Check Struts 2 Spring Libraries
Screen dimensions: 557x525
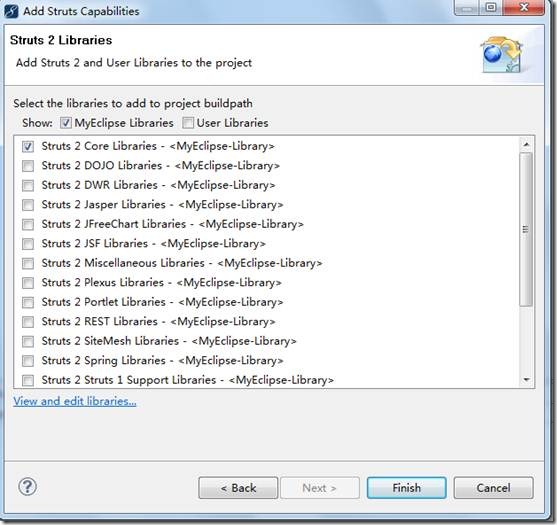28,361
